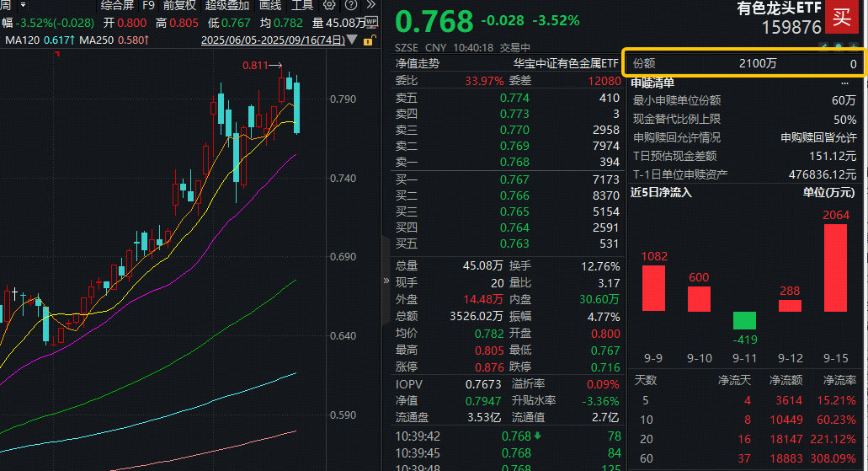Collapse the quote panel with » handle
The width and height of the screenshot is (868, 471).
[x=386, y=281]
